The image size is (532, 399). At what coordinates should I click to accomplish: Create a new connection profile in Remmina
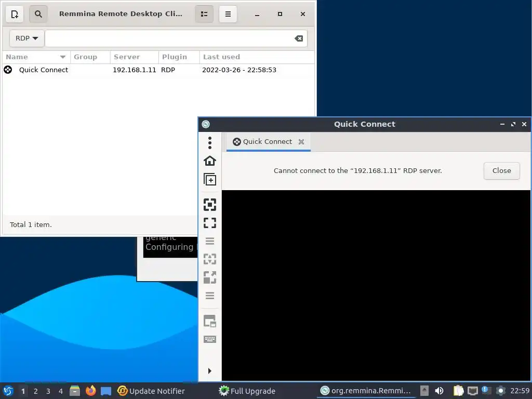[15, 14]
